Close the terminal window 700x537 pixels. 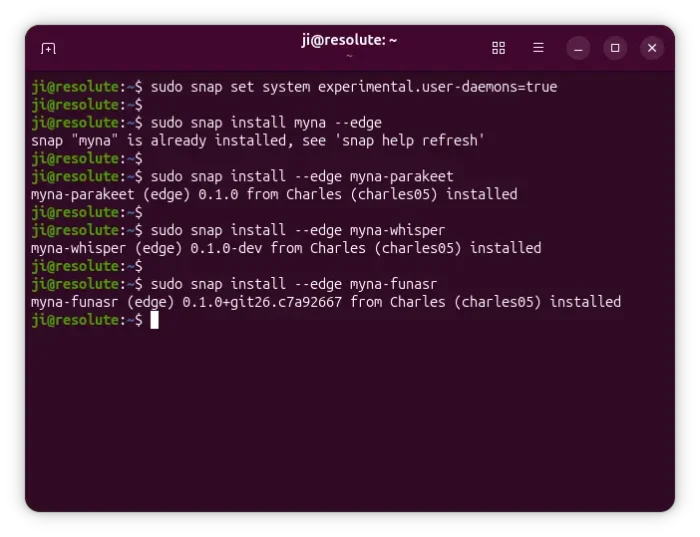[652, 48]
